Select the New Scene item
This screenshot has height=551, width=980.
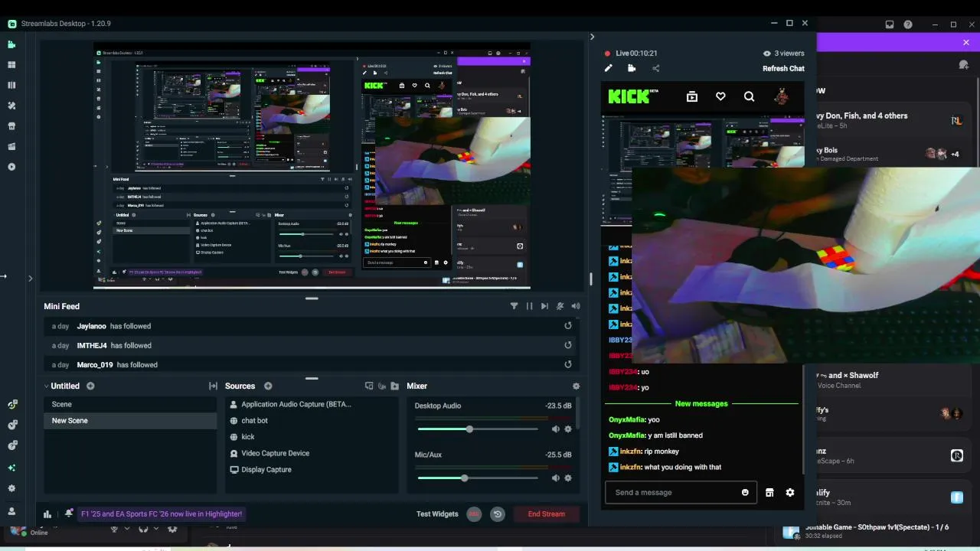point(130,421)
